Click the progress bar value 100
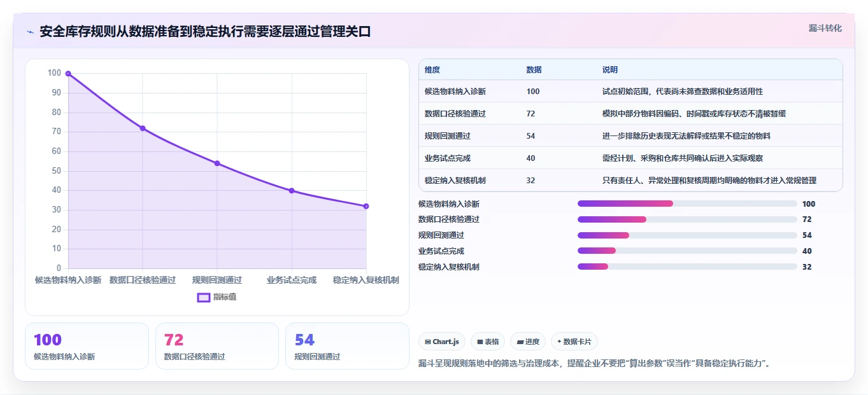The image size is (868, 395). point(809,204)
